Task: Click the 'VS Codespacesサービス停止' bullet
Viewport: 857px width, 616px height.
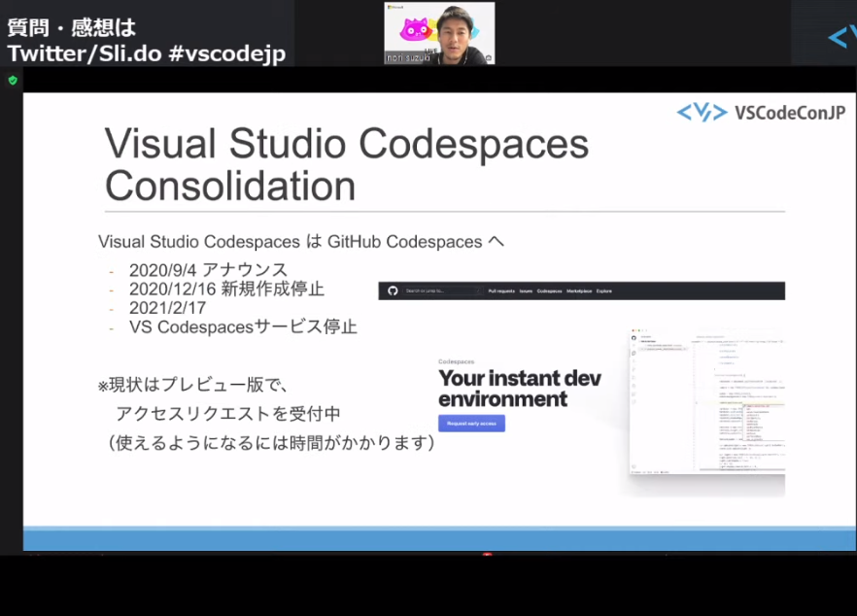Action: (x=243, y=326)
